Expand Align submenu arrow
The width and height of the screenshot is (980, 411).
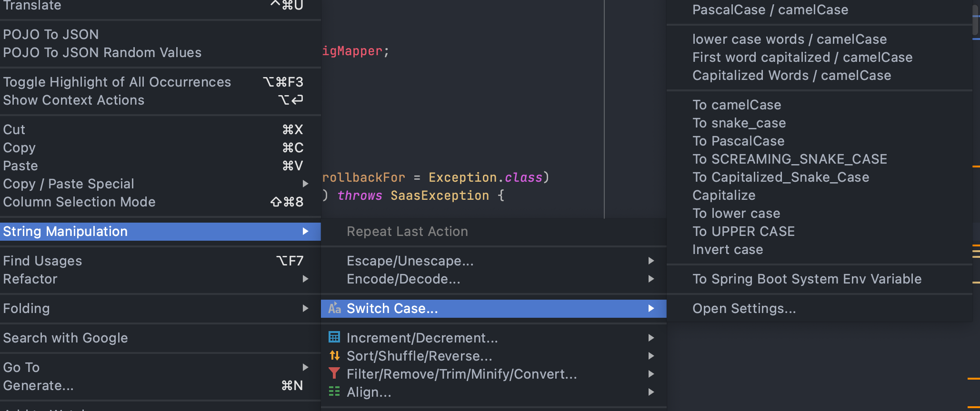pos(651,392)
